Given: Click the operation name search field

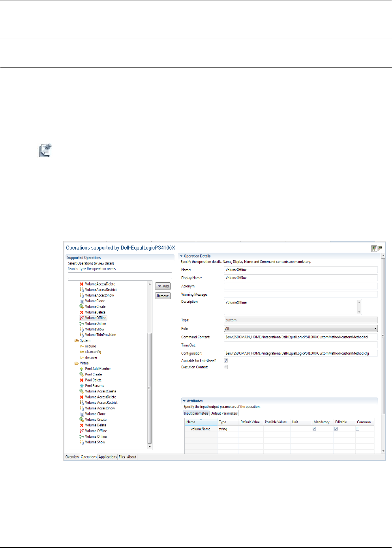Looking at the screenshot, I should (x=120, y=276).
